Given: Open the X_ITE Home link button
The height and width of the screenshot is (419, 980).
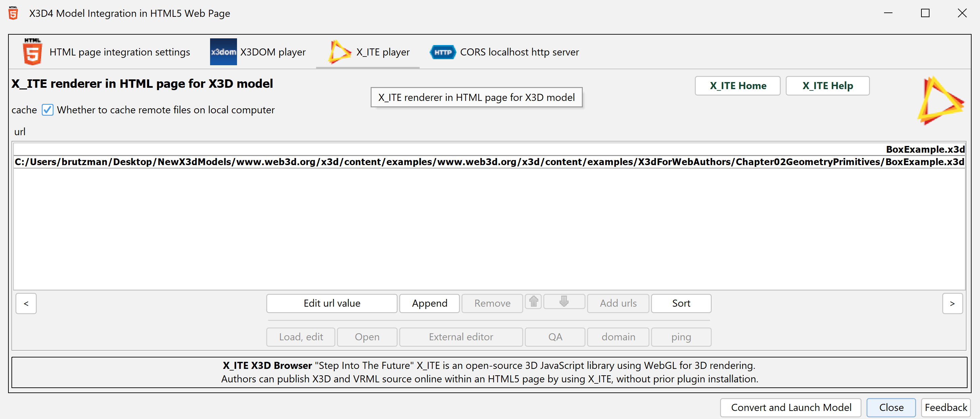Looking at the screenshot, I should (x=738, y=85).
